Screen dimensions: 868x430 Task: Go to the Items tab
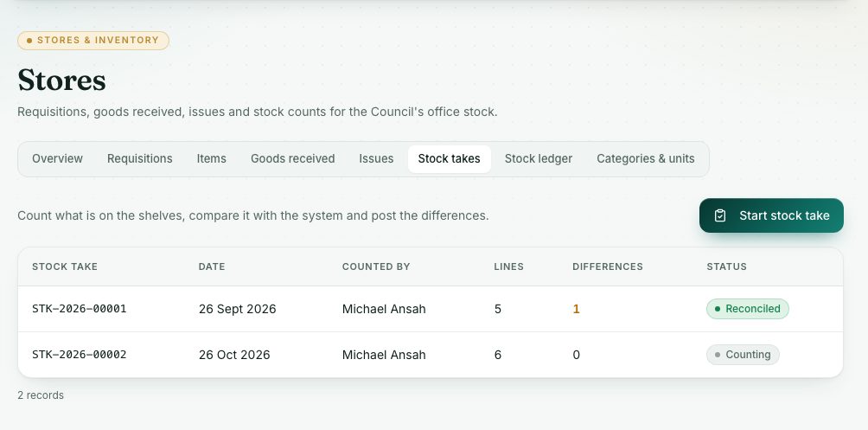(x=212, y=159)
